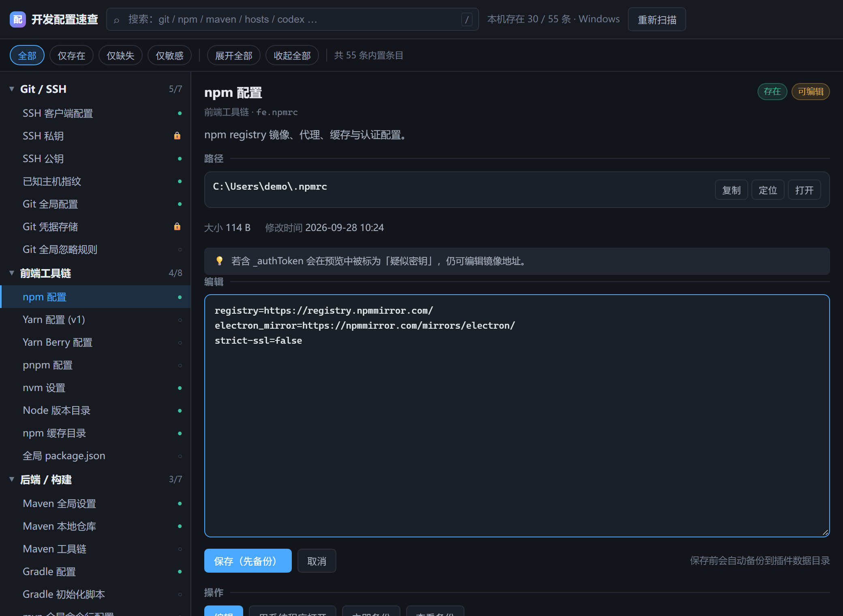The width and height of the screenshot is (843, 616).
Task: Select Git 全局配置 entry
Action: (95, 204)
